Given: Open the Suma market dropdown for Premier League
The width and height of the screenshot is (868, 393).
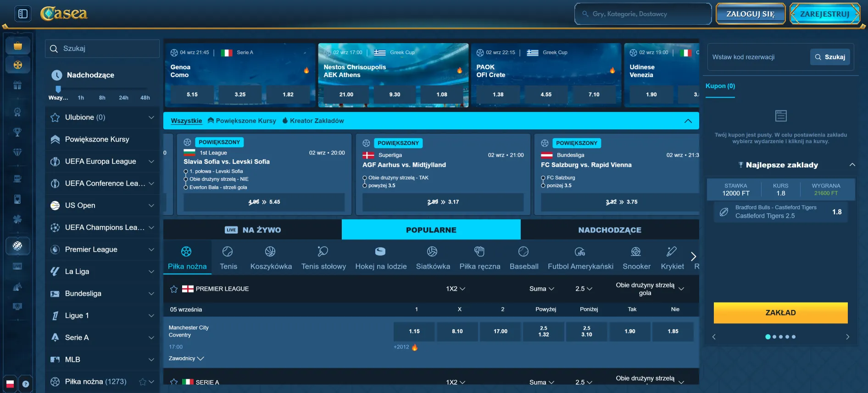Looking at the screenshot, I should 542,289.
